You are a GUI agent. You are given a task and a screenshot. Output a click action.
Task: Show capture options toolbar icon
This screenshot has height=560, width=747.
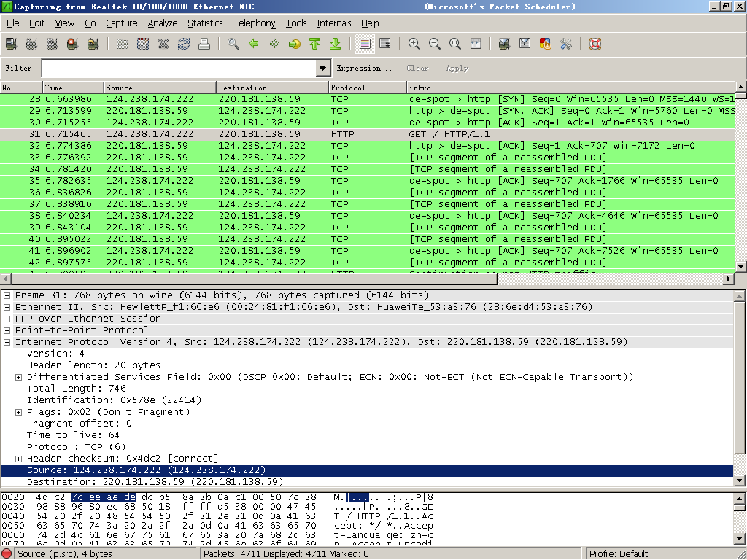[x=32, y=44]
